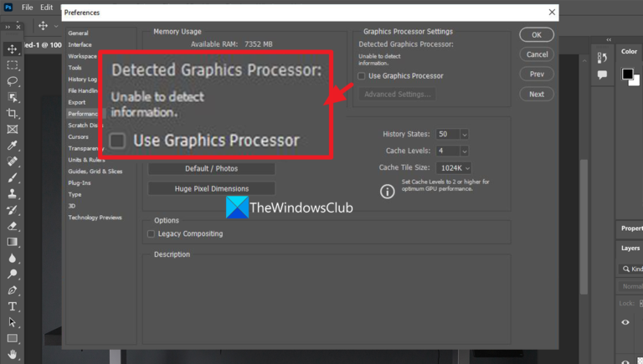The height and width of the screenshot is (364, 643).
Task: Select the Brush tool
Action: click(13, 177)
